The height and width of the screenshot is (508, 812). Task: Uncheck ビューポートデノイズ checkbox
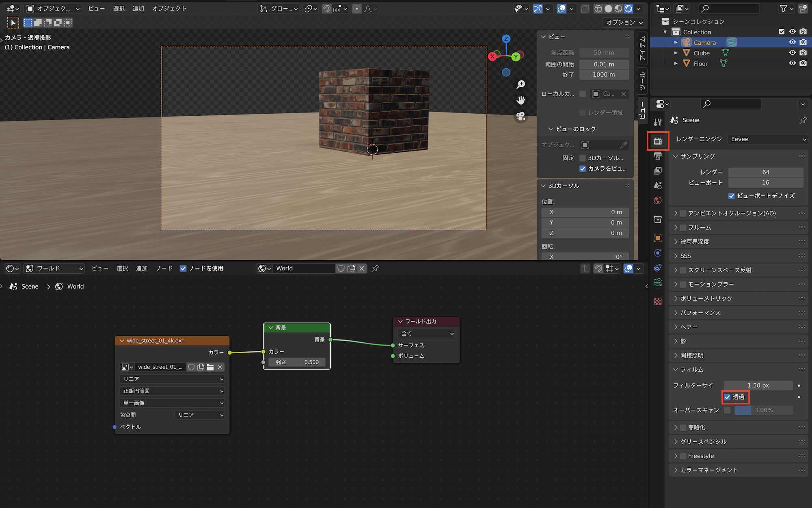[732, 196]
